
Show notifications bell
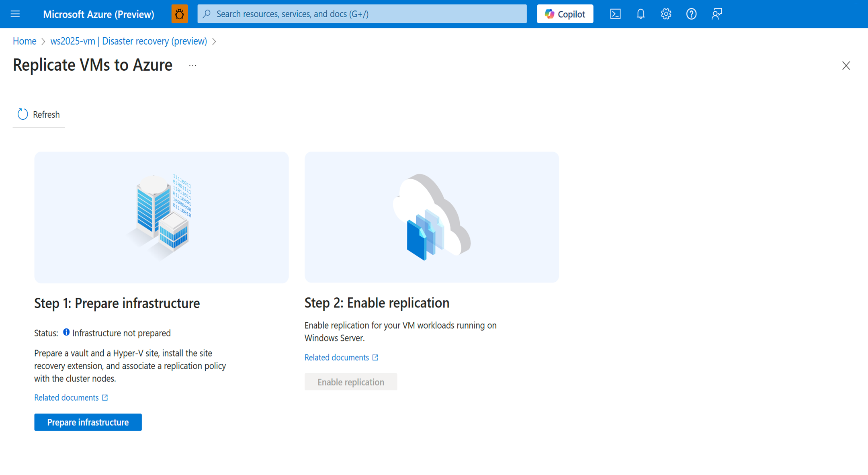(x=641, y=14)
